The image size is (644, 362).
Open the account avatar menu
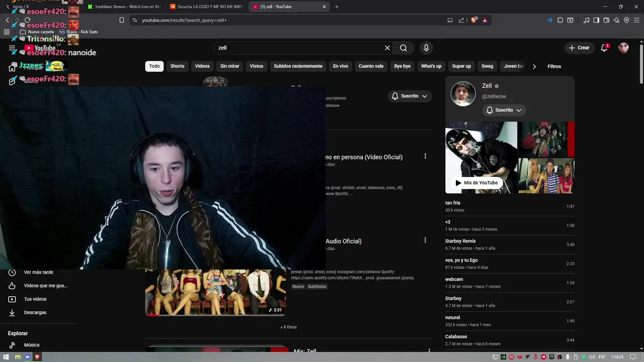[x=623, y=48]
